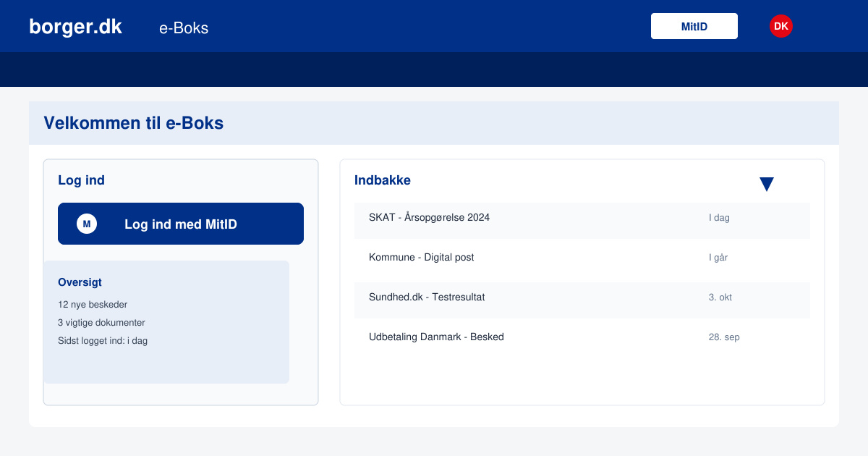The width and height of the screenshot is (868, 456).
Task: Open Sundhed.dk - Testresultat message
Action: 582,300
